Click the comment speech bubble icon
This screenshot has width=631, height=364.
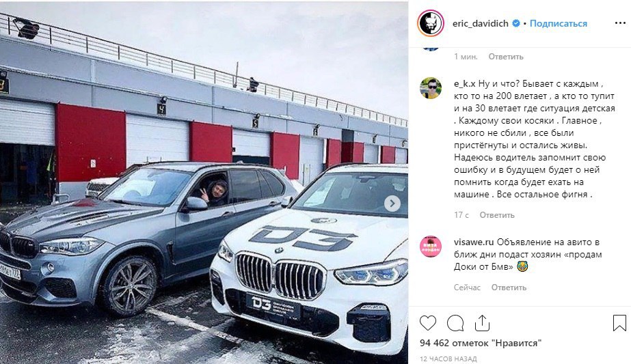tap(455, 323)
